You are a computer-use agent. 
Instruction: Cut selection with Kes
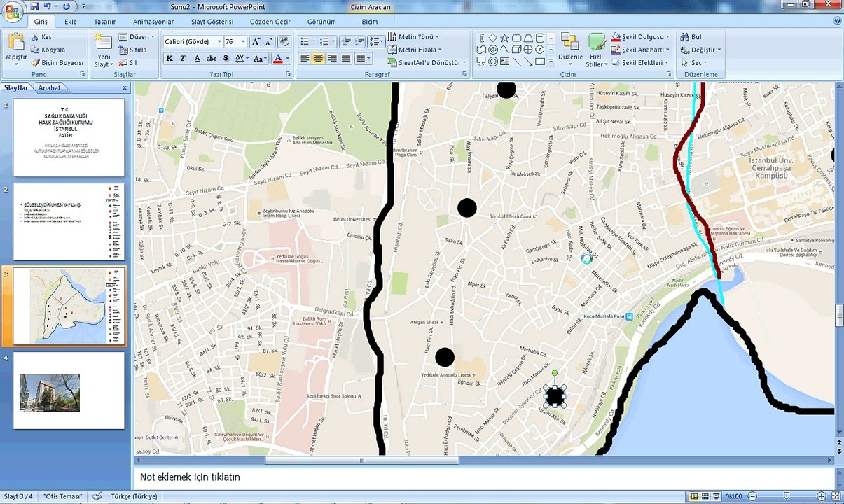coord(41,37)
